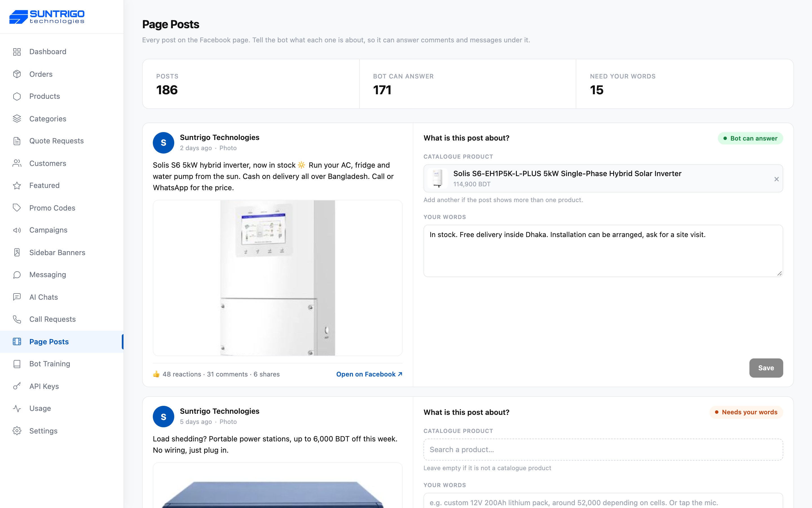
Task: Click the Page Posts film icon
Action: [x=17, y=342]
